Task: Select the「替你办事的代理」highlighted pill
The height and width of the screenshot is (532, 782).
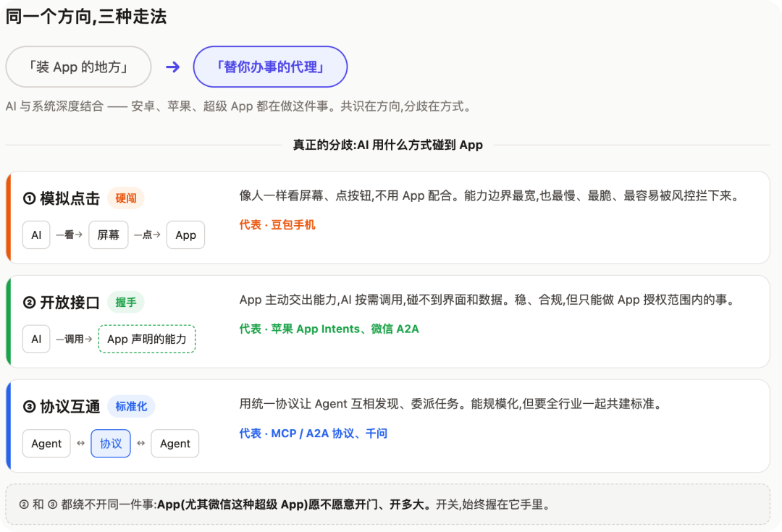Action: [270, 67]
